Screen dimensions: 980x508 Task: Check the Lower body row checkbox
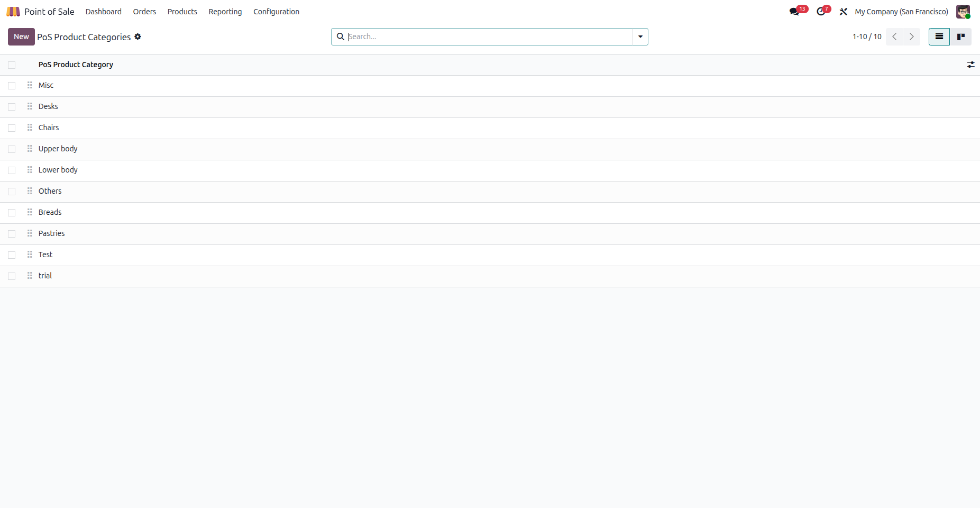pyautogui.click(x=12, y=170)
